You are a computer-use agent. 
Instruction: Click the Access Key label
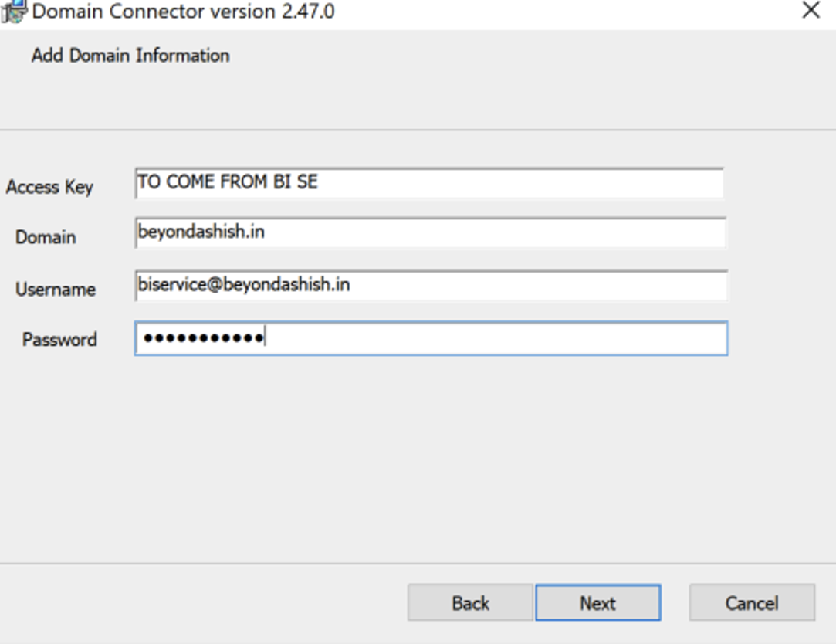coord(49,187)
